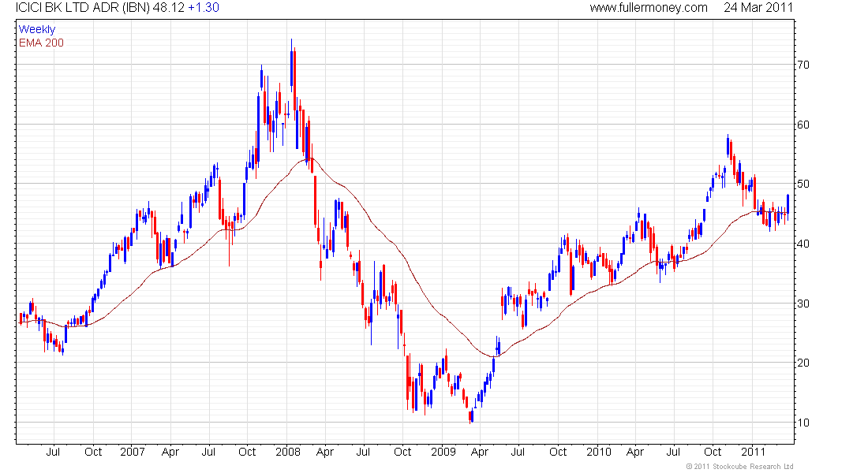Click the 50 price axis label
868x473 pixels.
[803, 184]
